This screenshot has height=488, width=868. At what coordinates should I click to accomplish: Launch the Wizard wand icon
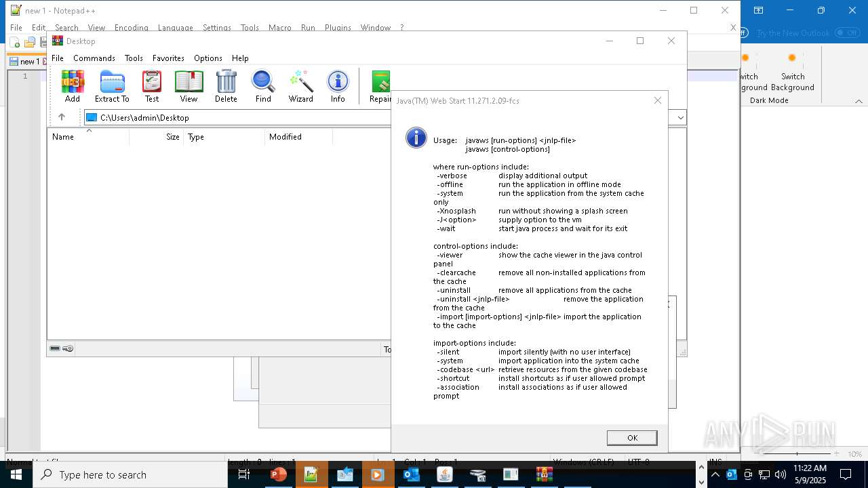(x=300, y=81)
